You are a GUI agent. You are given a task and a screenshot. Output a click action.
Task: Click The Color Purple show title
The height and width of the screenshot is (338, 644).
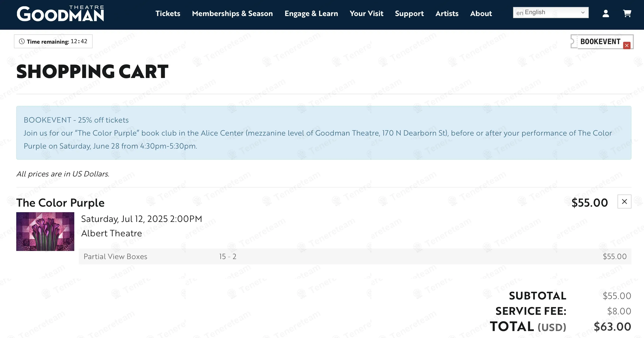(60, 203)
